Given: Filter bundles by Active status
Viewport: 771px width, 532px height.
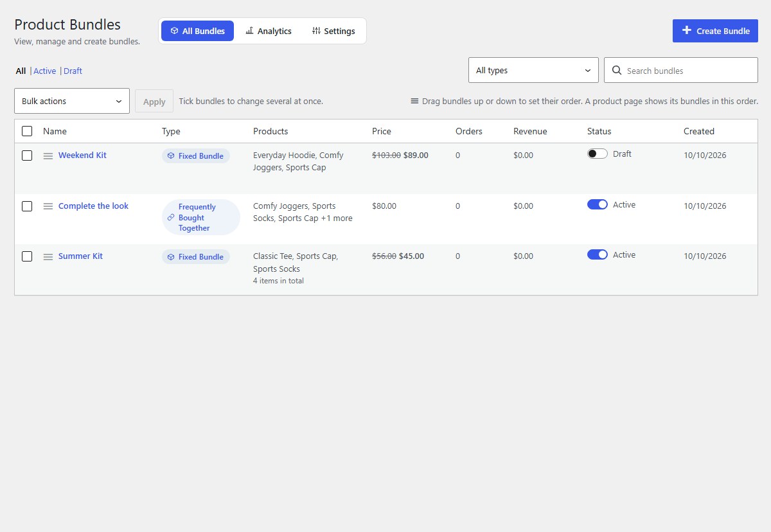Looking at the screenshot, I should click(45, 71).
